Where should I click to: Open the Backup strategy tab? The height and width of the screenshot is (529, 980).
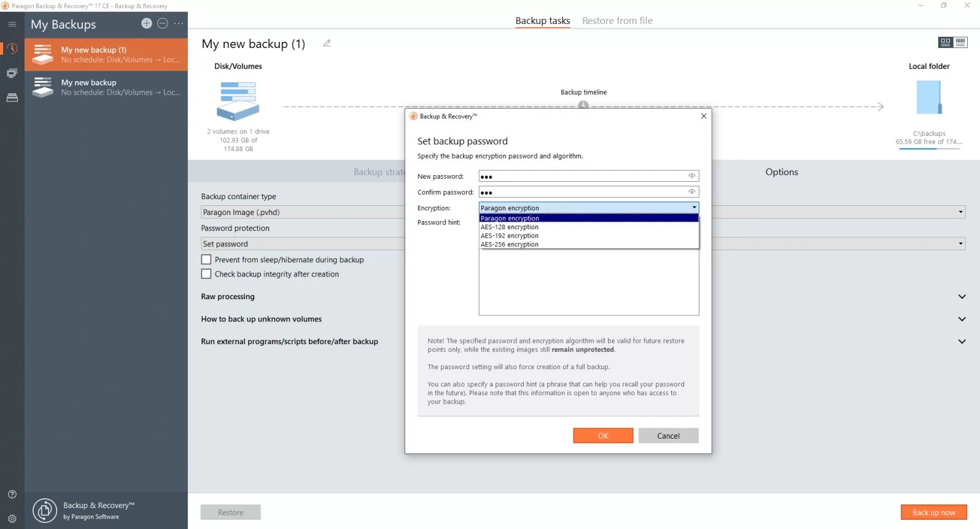[x=379, y=172]
